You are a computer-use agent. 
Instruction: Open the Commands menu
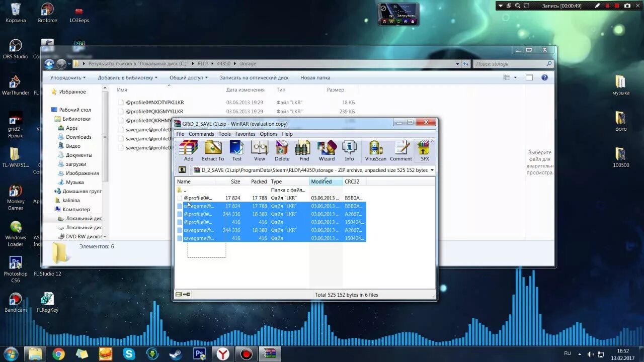pos(201,134)
